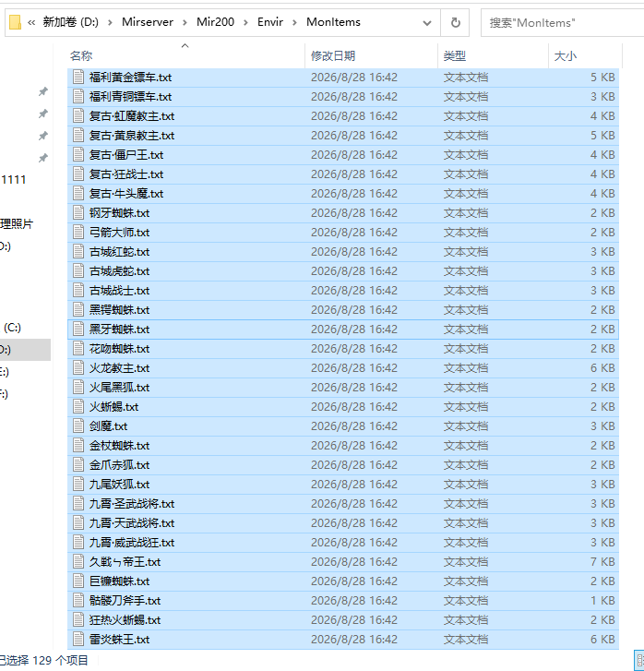Click the first pin icon in navigation pane
The height and width of the screenshot is (671, 644).
[x=42, y=91]
